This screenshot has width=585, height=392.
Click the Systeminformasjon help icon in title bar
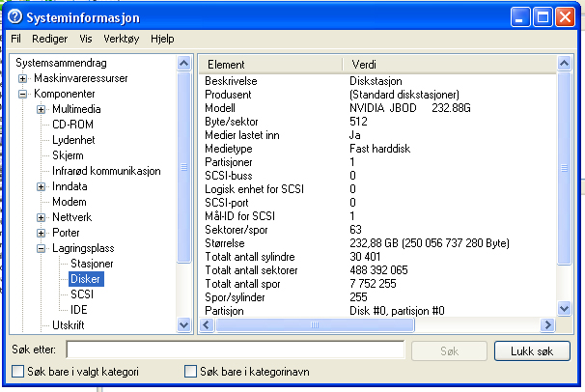click(x=14, y=16)
